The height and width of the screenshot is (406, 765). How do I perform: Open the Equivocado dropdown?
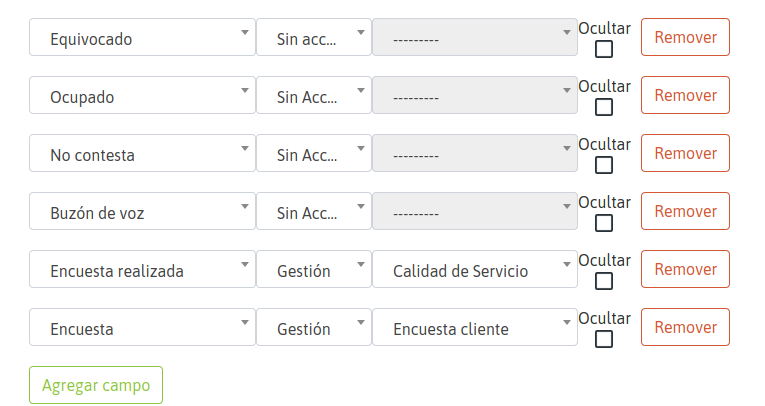[142, 38]
